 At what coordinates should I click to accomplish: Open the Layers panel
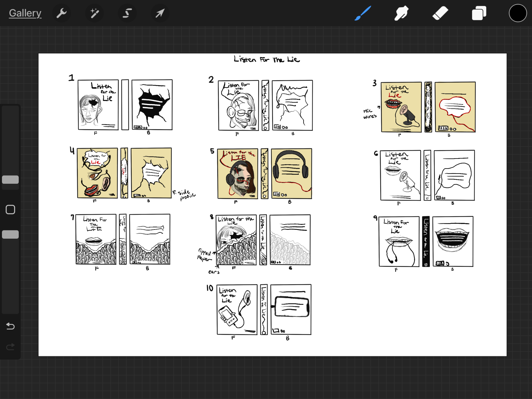479,13
